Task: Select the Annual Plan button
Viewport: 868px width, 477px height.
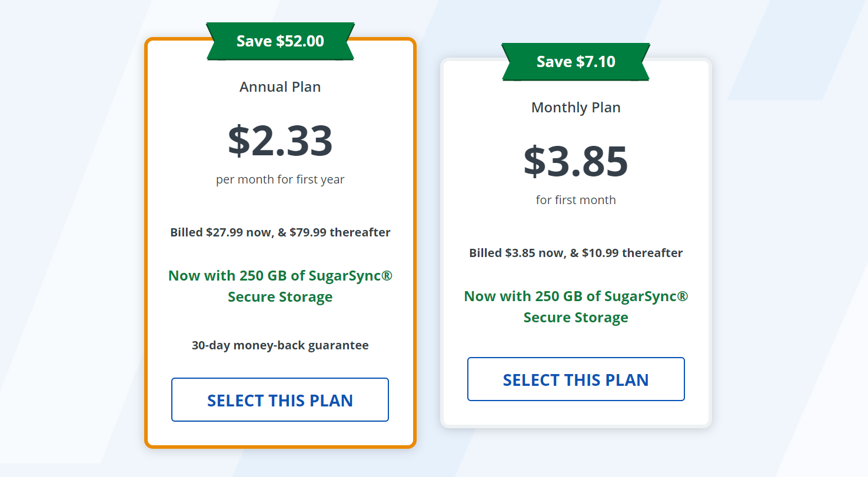Action: (280, 400)
